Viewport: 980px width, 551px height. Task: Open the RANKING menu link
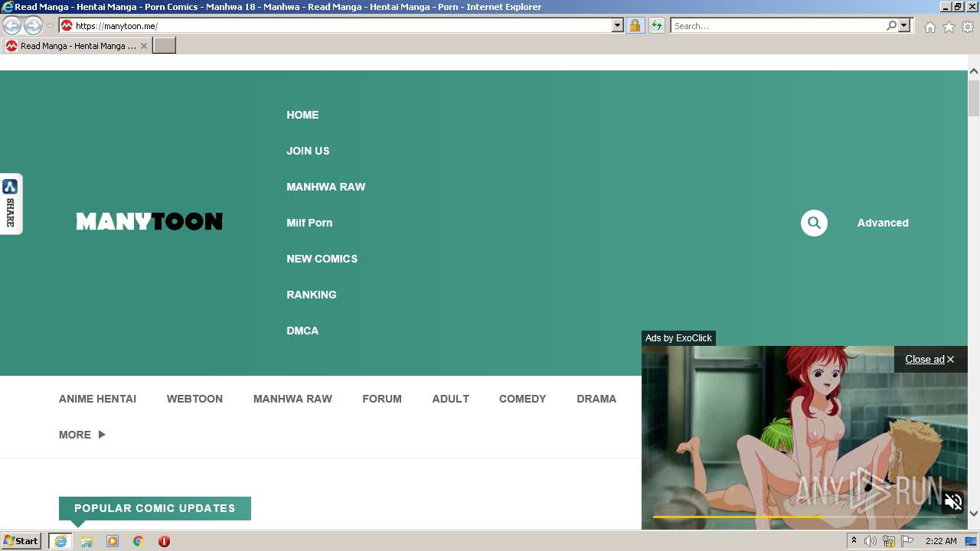[312, 295]
